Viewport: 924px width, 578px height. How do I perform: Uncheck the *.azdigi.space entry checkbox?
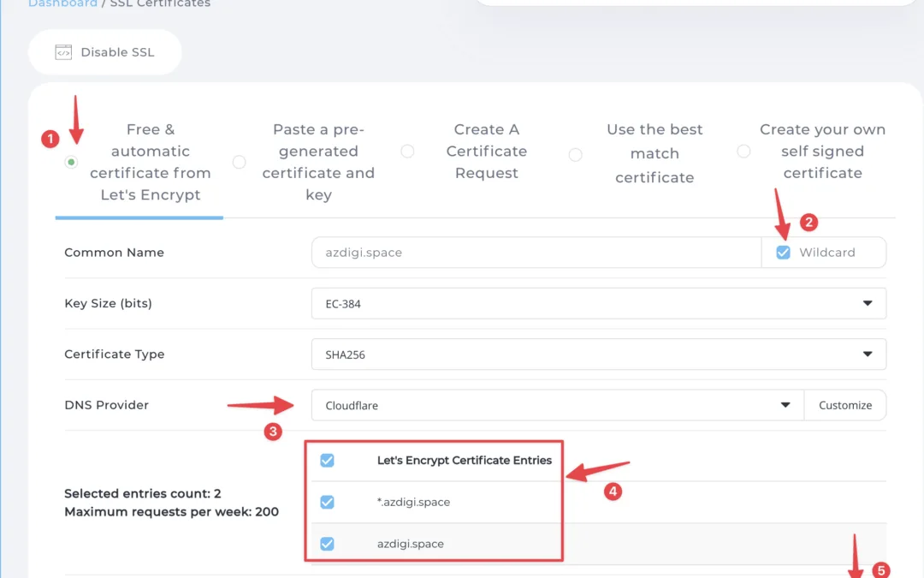[x=327, y=502]
